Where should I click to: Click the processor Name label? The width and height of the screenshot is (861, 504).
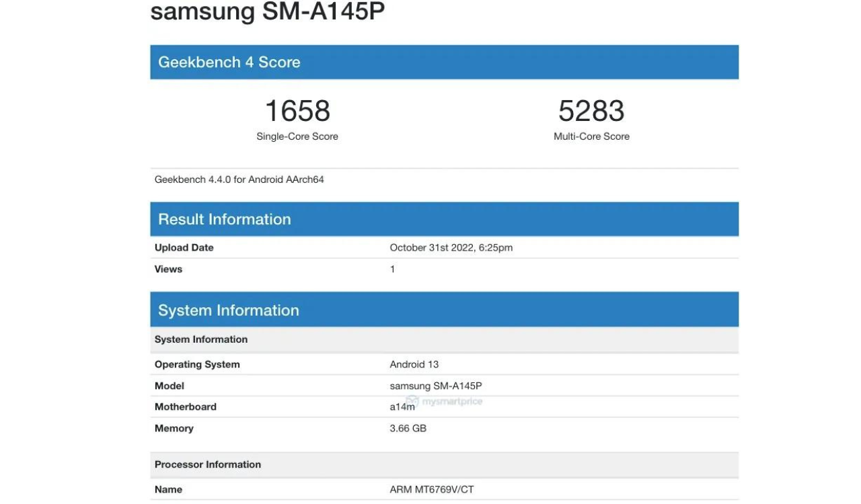(168, 489)
